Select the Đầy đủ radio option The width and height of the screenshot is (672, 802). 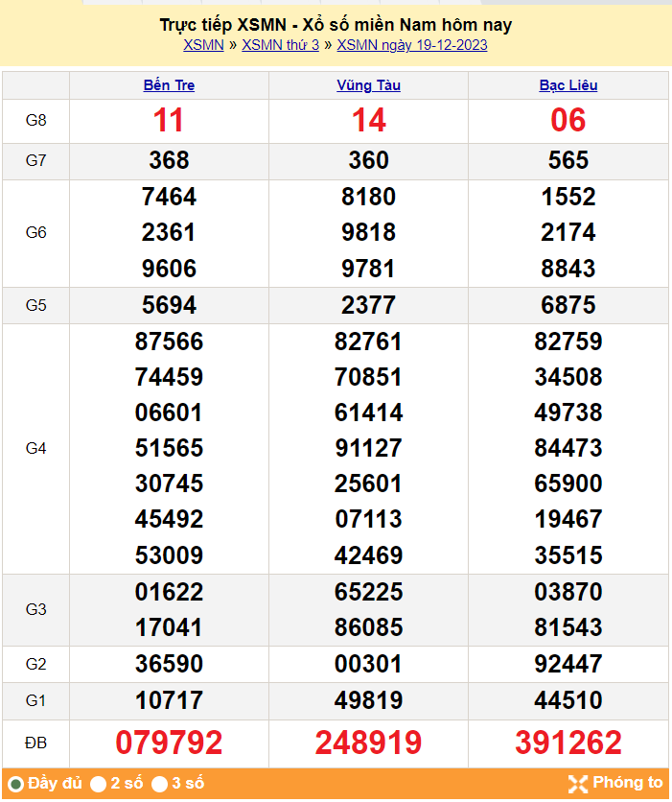(x=15, y=784)
